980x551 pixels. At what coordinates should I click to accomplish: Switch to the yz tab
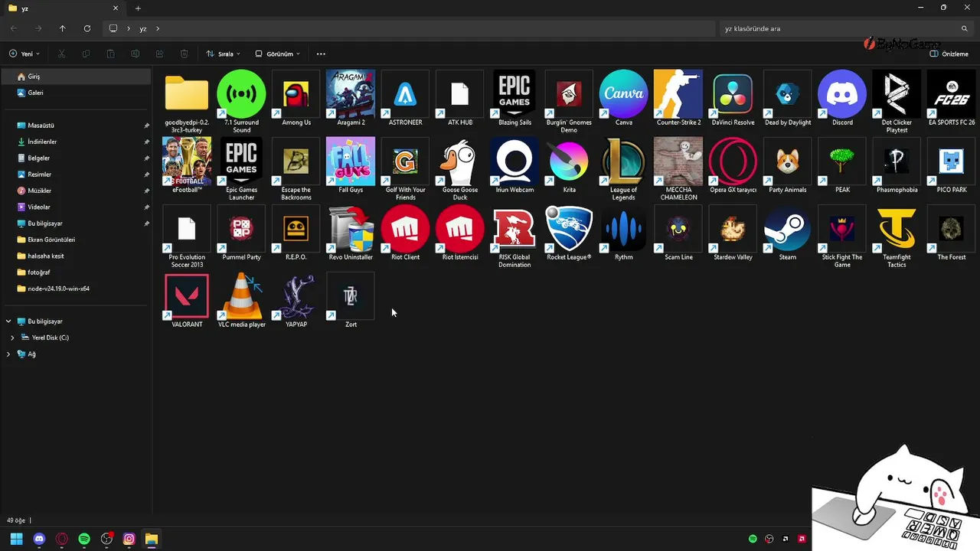coord(64,8)
